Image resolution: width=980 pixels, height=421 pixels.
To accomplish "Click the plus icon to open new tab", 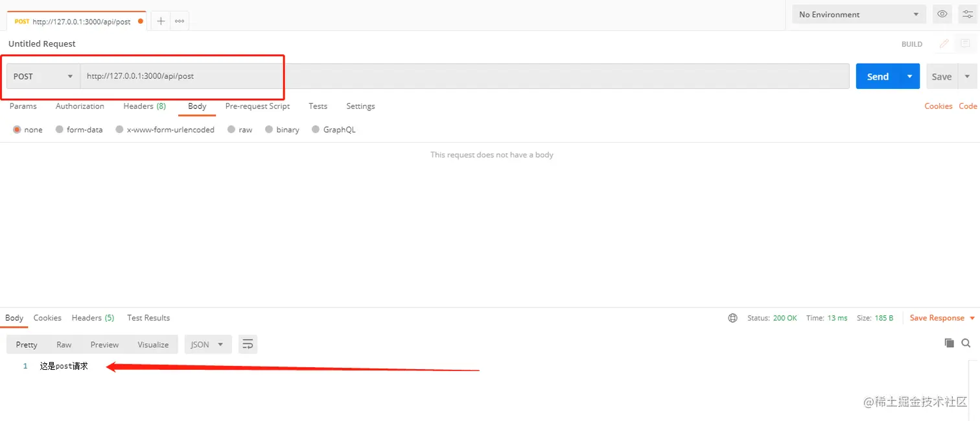I will [x=161, y=21].
